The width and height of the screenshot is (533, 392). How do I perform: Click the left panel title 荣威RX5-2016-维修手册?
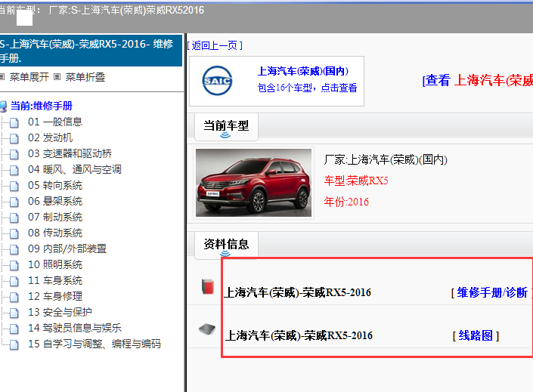point(91,51)
